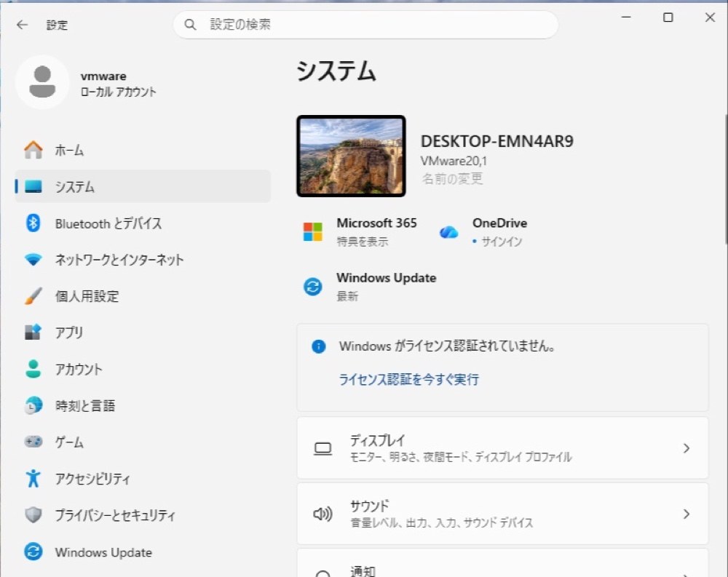Click the DESKTOP-EMN4AR9 device name
This screenshot has width=728, height=577.
pos(496,141)
